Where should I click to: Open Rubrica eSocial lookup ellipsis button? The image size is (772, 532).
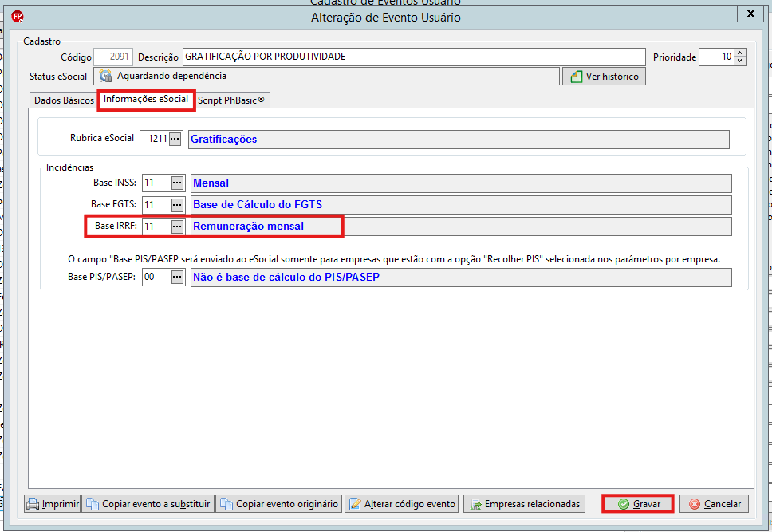click(175, 139)
